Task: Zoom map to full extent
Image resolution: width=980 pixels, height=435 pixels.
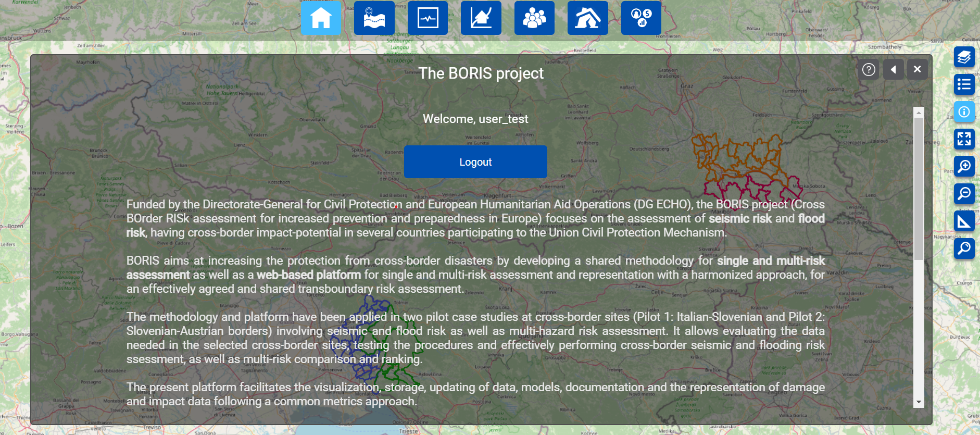Action: tap(964, 139)
